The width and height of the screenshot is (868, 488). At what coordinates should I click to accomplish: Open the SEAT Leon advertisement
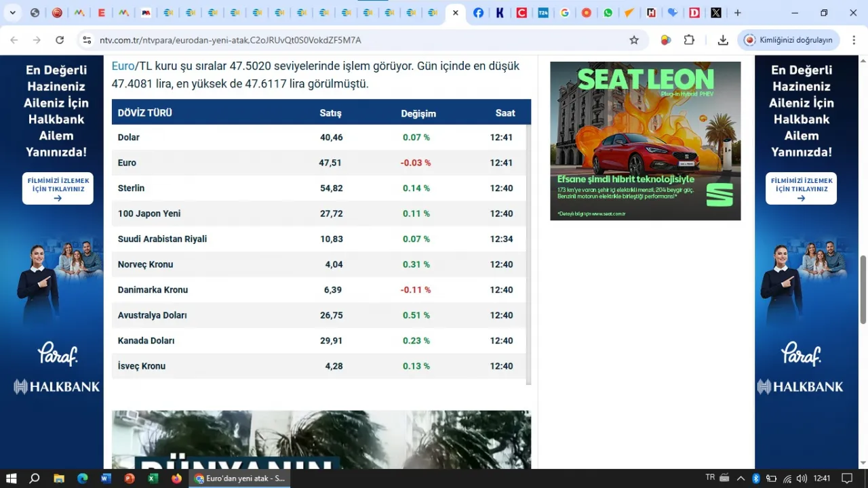(646, 141)
